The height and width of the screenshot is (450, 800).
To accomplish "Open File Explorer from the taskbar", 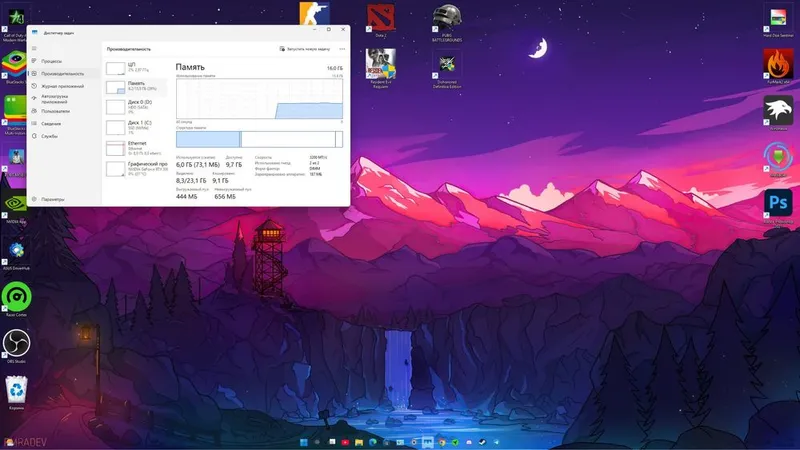I will point(359,442).
